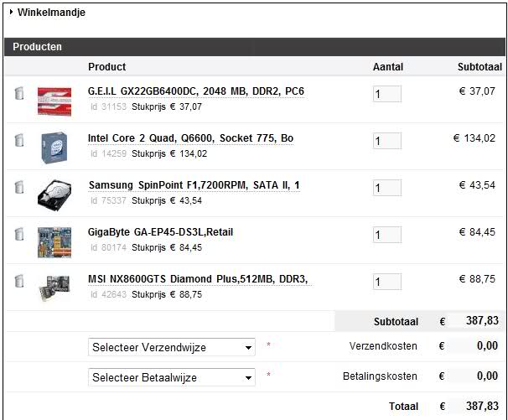
Task: Click MSI graphics card thumbnail
Action: pos(54,288)
